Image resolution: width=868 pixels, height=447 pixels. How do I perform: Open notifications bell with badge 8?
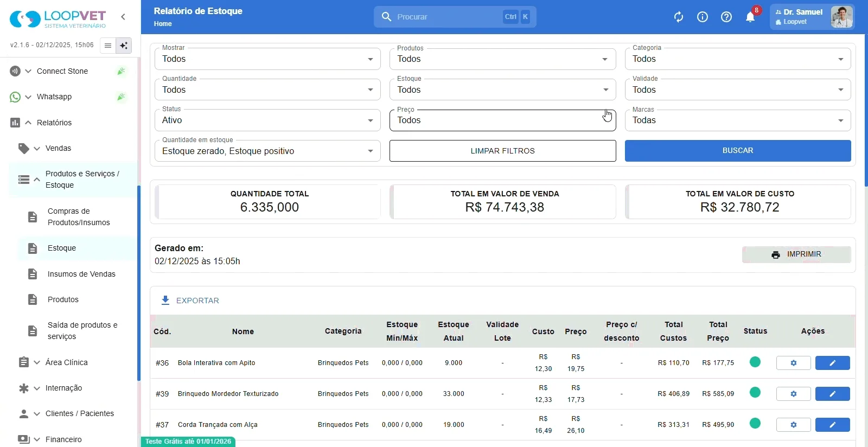point(751,16)
